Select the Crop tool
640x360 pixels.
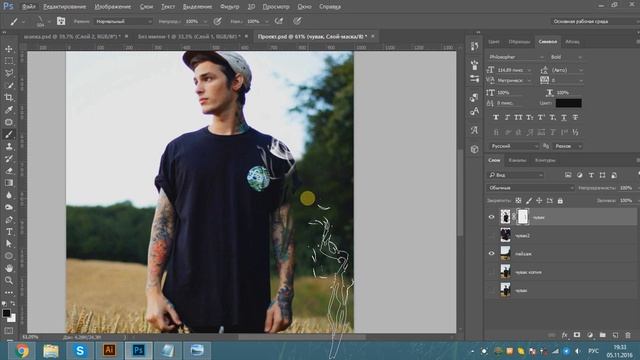click(x=9, y=98)
